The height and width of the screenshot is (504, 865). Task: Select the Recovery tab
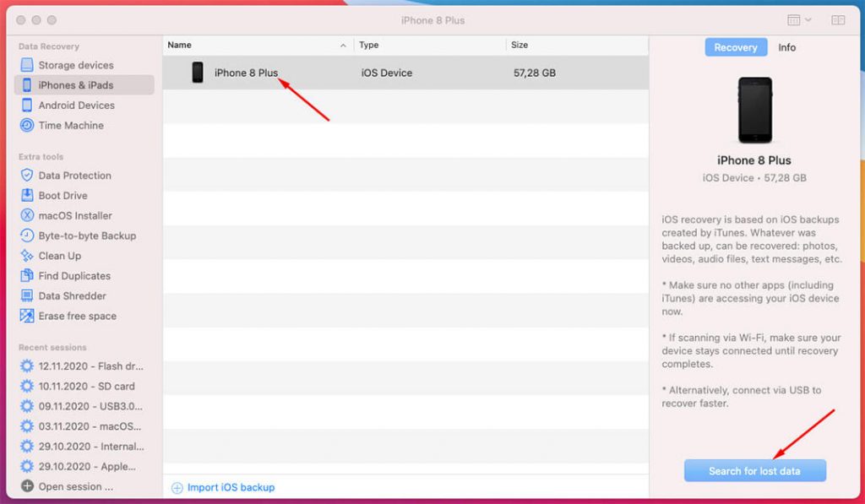tap(735, 47)
